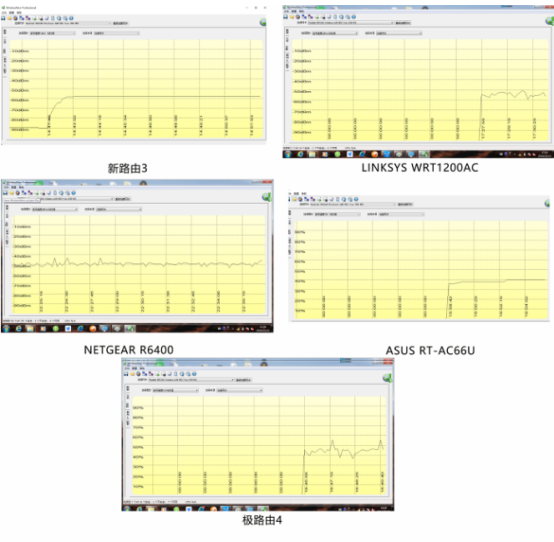Click the button beside adapter dropdown in ASUS RT-AC66U

pos(405,205)
